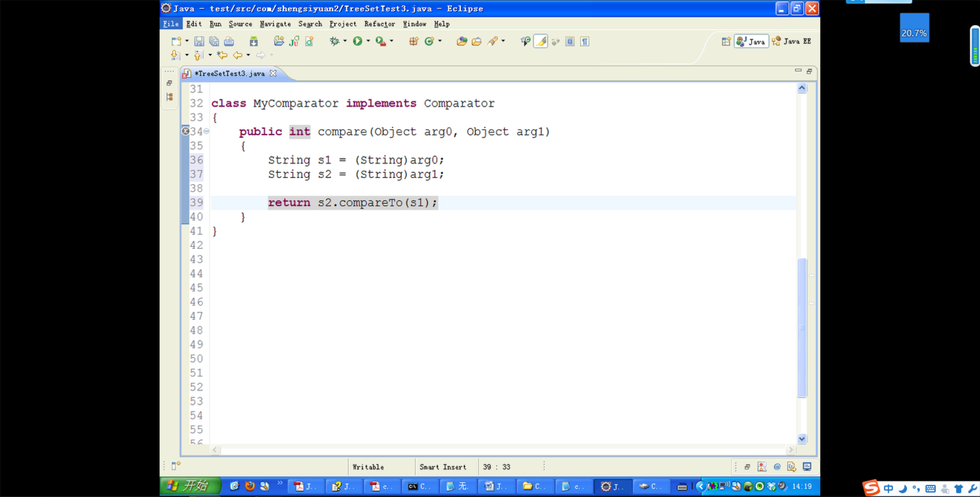Click the Save All icon

click(214, 41)
